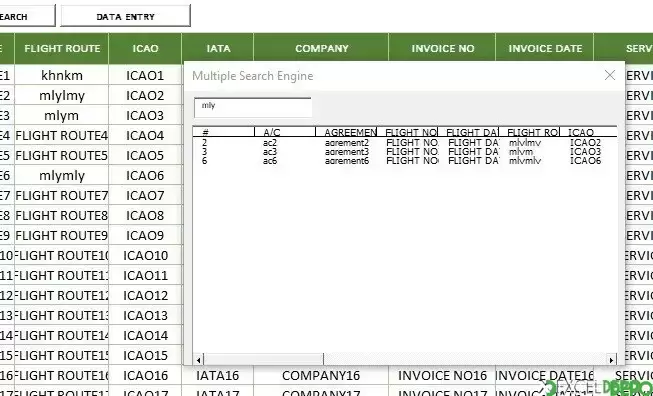Click cell FLIGHT ROUTE7
The image size is (653, 396).
pyautogui.click(x=62, y=195)
